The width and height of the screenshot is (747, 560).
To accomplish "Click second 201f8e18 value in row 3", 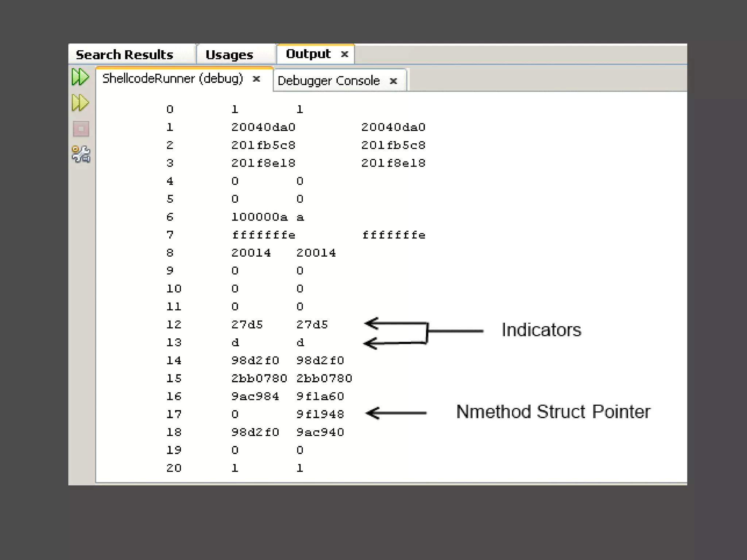I will pos(393,163).
